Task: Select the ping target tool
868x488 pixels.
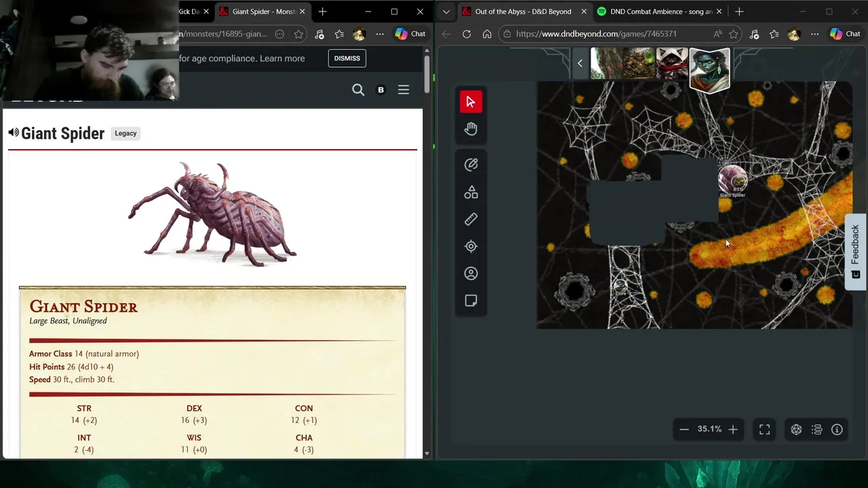Action: point(471,247)
